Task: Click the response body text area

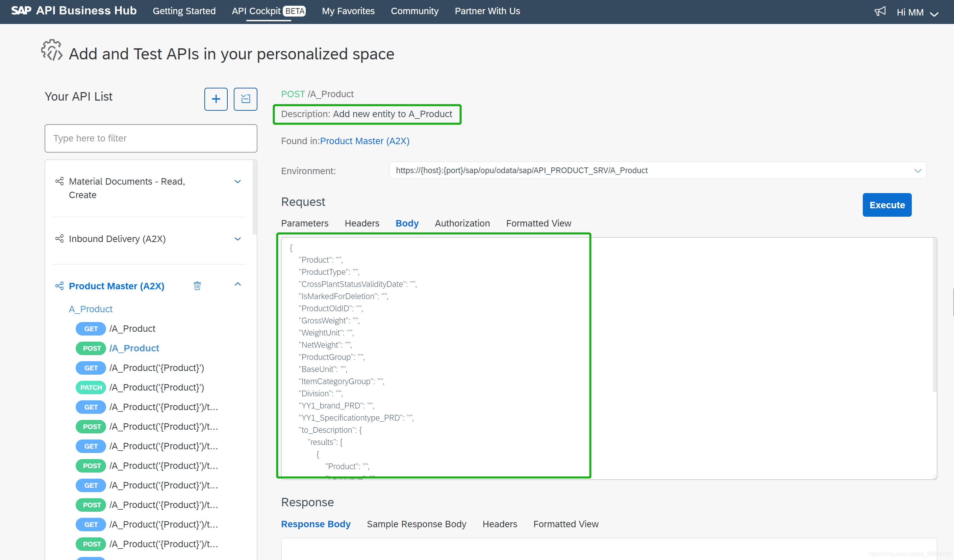Action: click(609, 549)
